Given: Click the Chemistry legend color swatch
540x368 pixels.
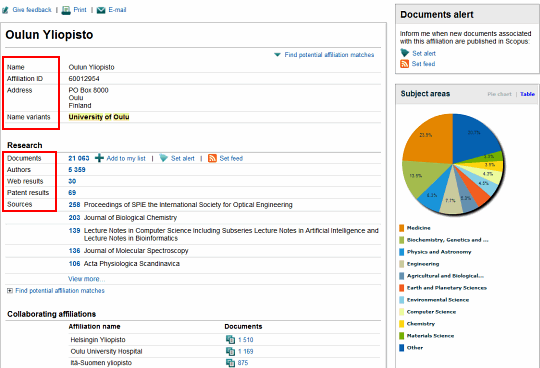Looking at the screenshot, I should (x=402, y=324).
